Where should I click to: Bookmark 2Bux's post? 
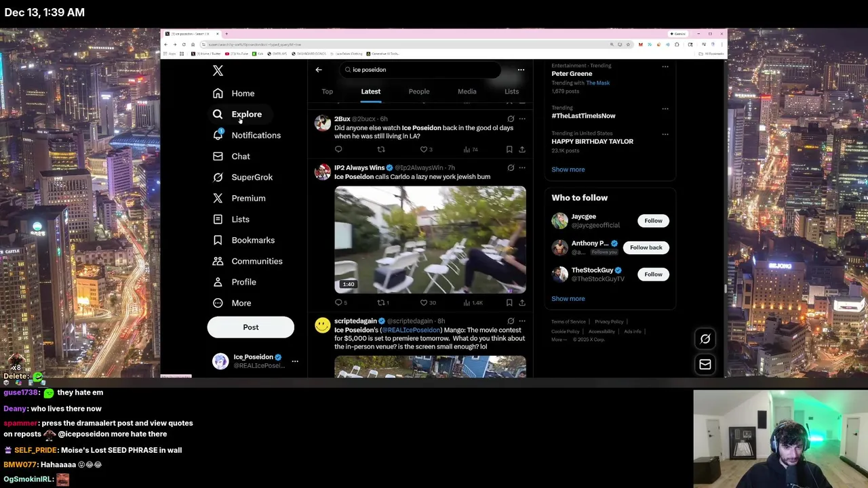[509, 150]
